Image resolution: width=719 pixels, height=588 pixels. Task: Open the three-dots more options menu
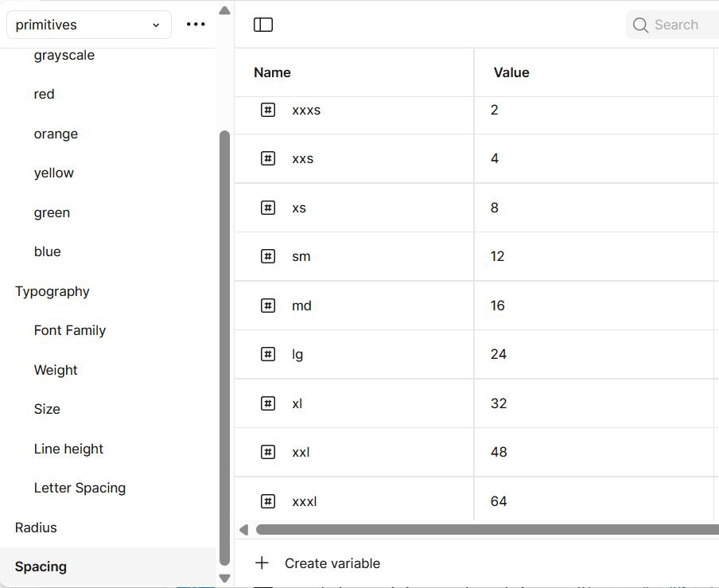(196, 25)
